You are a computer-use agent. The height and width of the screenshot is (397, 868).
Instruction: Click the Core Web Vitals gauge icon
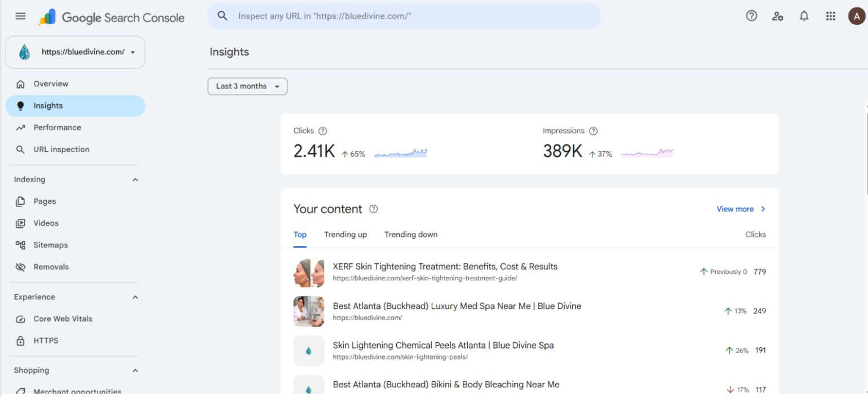[x=21, y=319]
